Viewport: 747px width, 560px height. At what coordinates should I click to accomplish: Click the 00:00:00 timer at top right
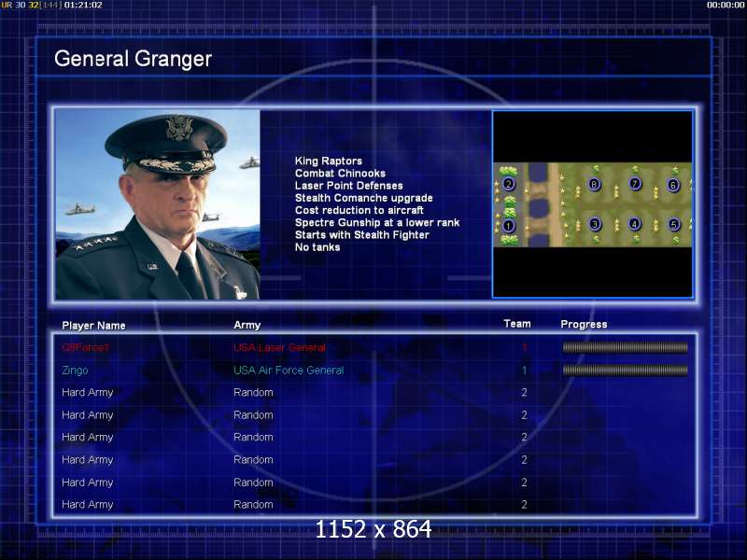(x=726, y=5)
